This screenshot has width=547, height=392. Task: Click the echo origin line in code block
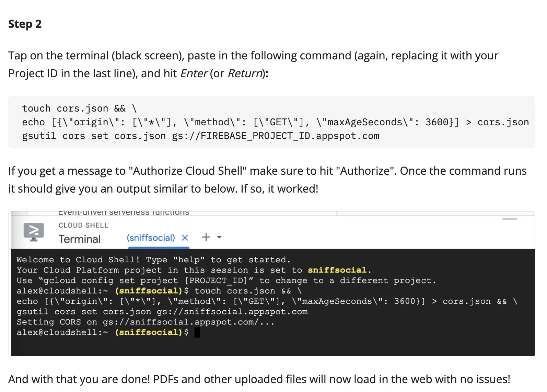pos(276,122)
